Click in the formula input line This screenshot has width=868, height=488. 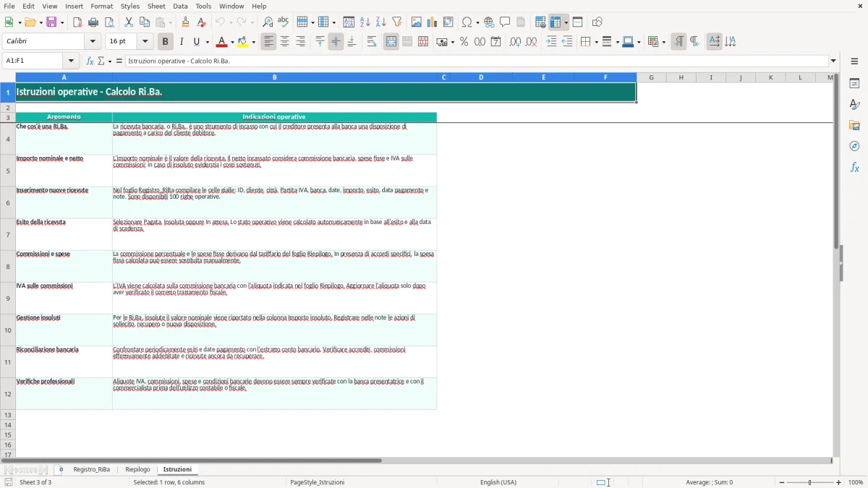pos(476,61)
